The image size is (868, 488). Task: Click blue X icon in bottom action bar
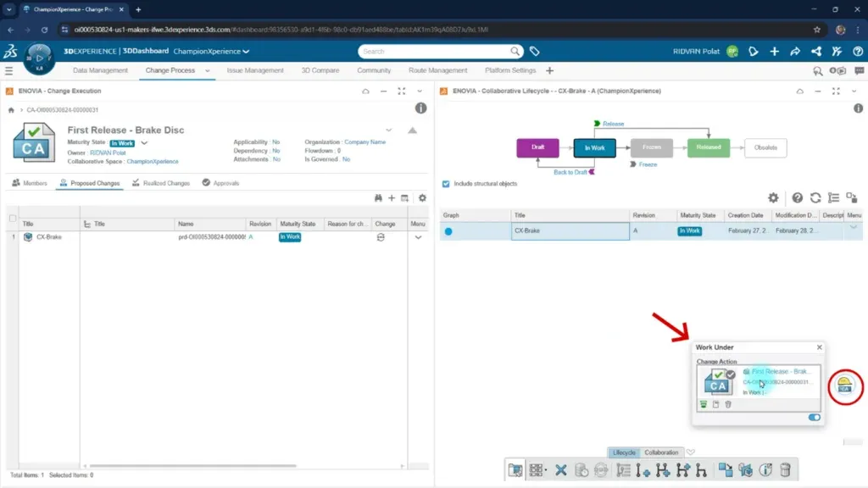pyautogui.click(x=561, y=470)
